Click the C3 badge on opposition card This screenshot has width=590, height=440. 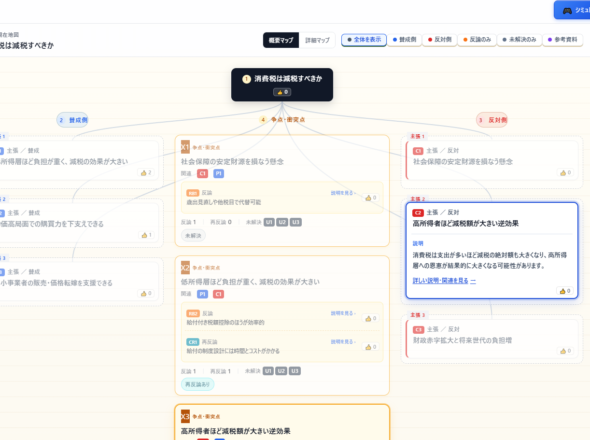(x=418, y=330)
